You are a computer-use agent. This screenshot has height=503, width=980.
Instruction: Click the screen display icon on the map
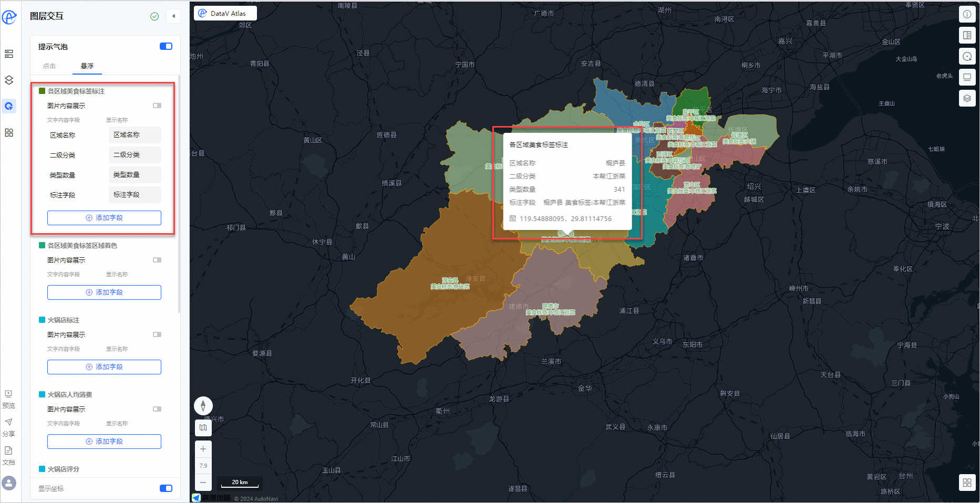(967, 77)
